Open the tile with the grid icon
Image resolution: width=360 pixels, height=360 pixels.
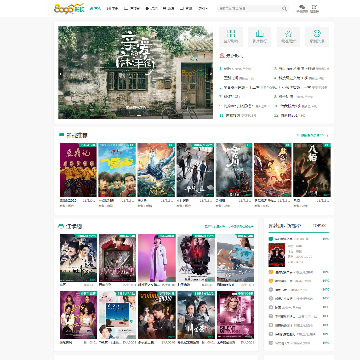coord(231,37)
